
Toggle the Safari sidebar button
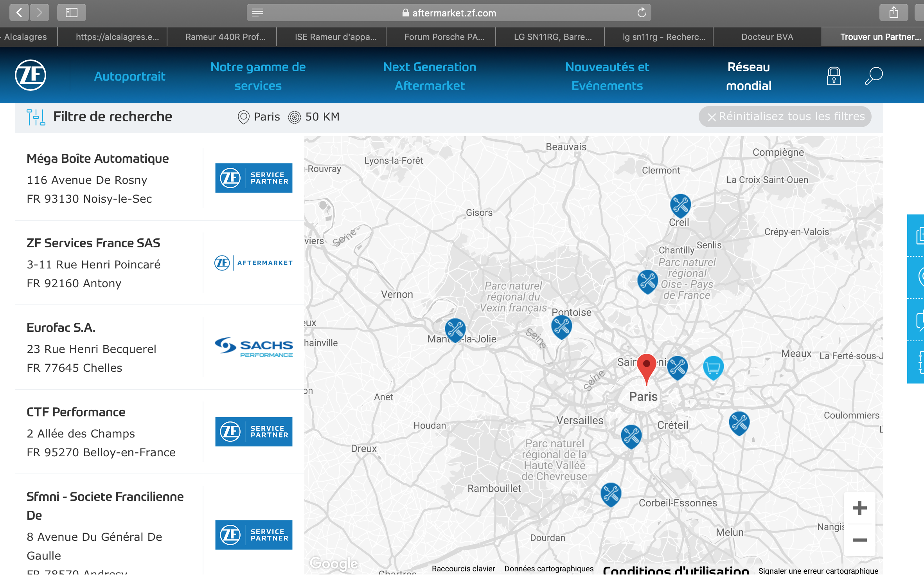[71, 13]
